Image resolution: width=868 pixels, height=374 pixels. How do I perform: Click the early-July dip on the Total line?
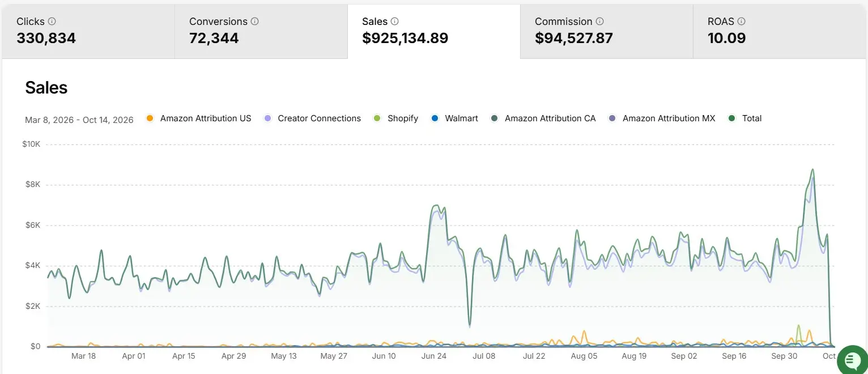click(470, 326)
